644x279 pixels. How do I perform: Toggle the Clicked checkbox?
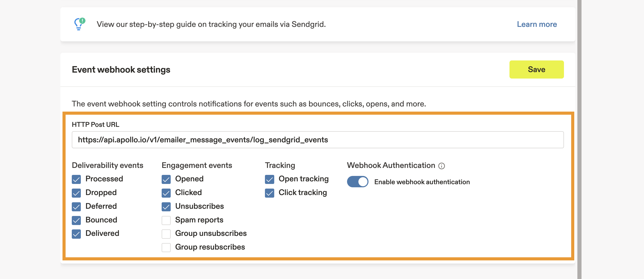(x=166, y=193)
